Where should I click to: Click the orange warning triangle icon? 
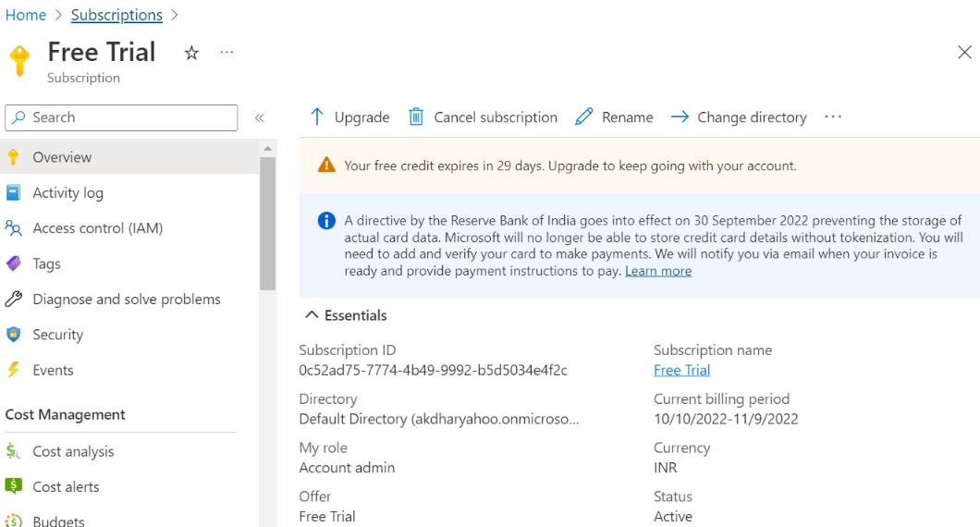point(326,165)
